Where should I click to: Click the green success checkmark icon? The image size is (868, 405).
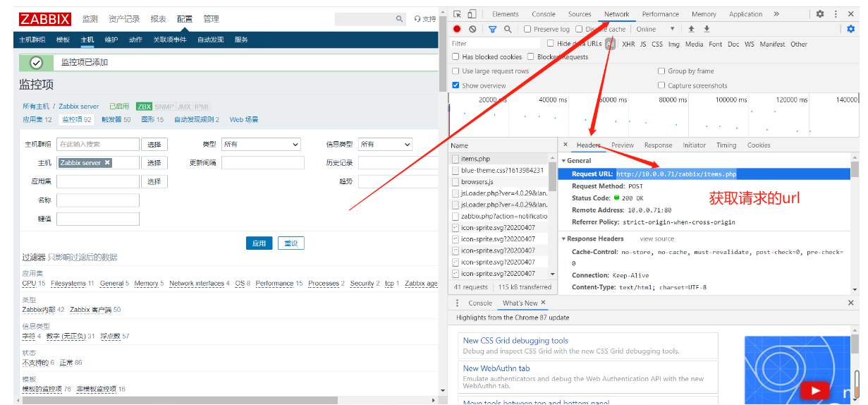point(37,62)
